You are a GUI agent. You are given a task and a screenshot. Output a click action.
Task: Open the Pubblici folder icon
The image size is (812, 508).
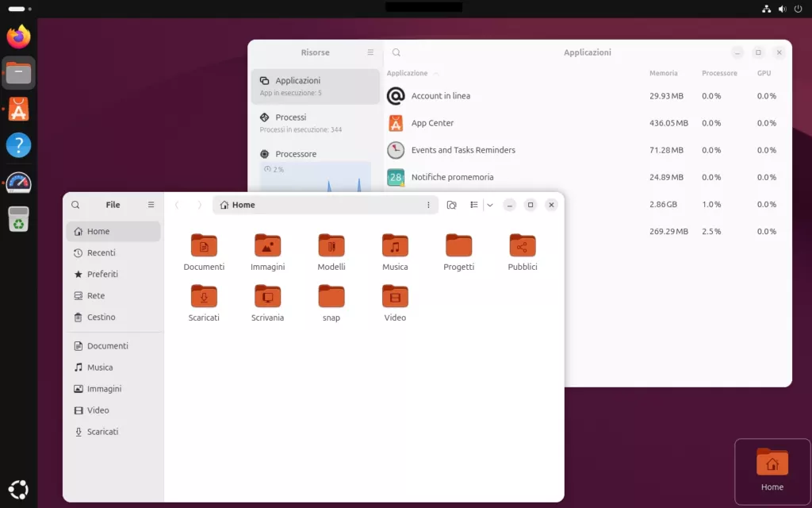point(522,246)
